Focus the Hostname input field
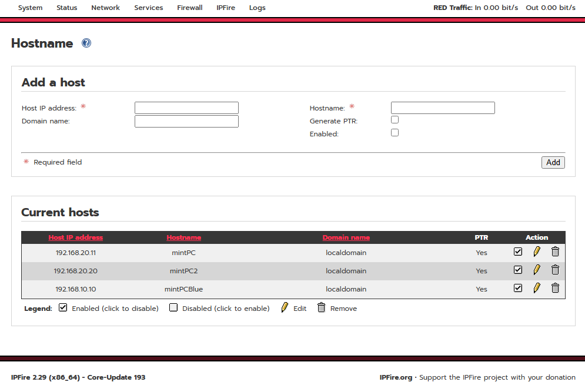 pyautogui.click(x=443, y=108)
